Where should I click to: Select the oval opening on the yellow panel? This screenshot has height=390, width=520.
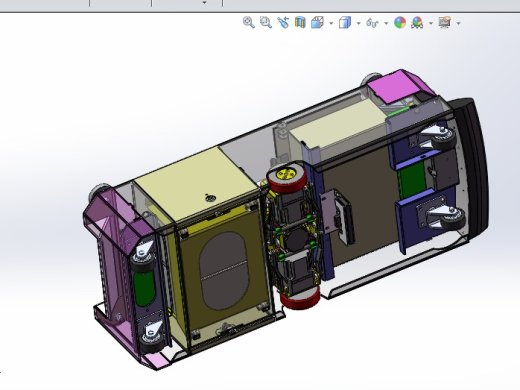pos(224,271)
